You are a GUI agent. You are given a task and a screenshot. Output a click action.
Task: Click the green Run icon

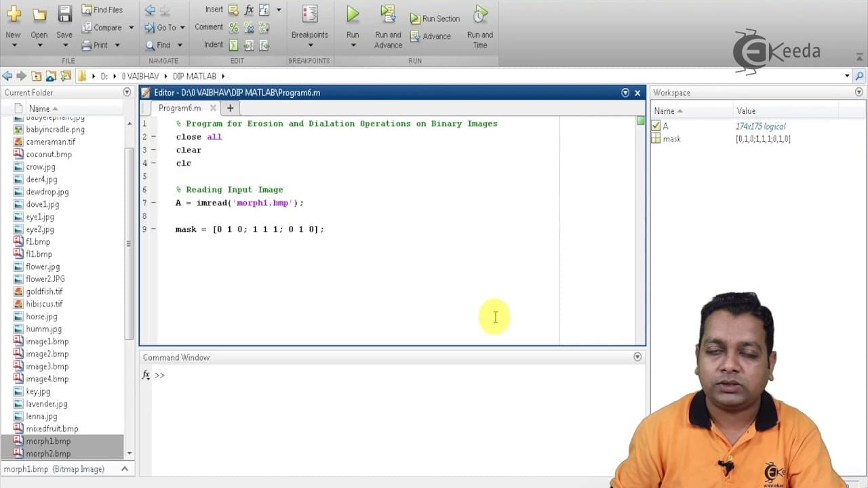point(353,14)
